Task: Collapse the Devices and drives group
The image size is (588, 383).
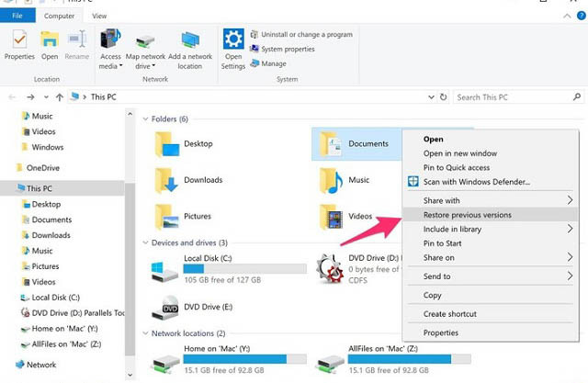Action: click(145, 242)
